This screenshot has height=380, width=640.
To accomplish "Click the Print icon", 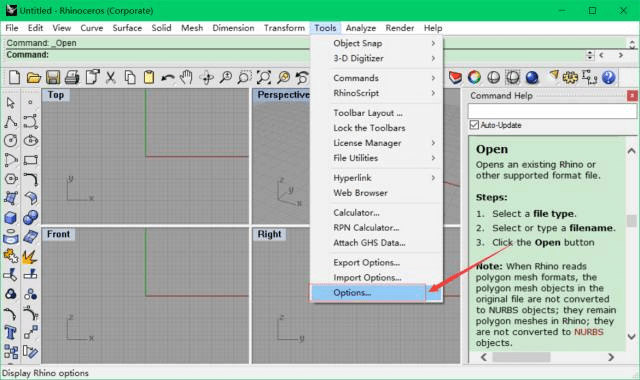I will pos(72,77).
